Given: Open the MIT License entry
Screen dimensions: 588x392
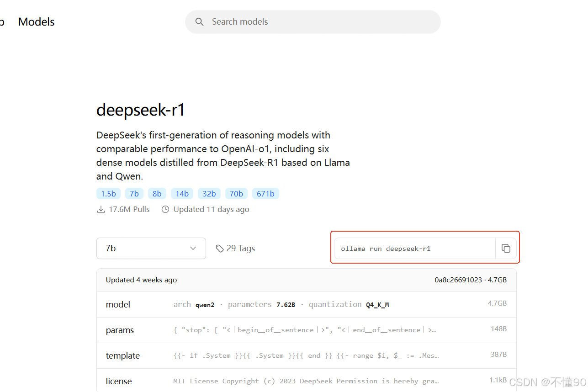Looking at the screenshot, I should (118, 381).
